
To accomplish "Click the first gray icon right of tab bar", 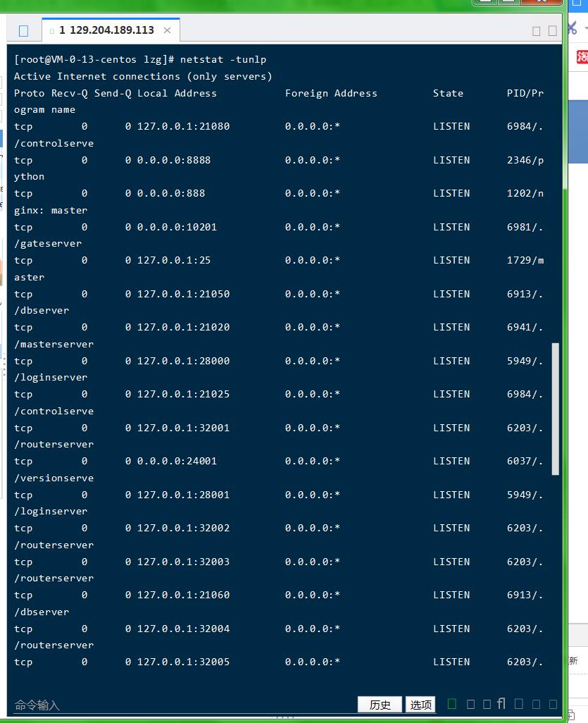I will coord(537,30).
